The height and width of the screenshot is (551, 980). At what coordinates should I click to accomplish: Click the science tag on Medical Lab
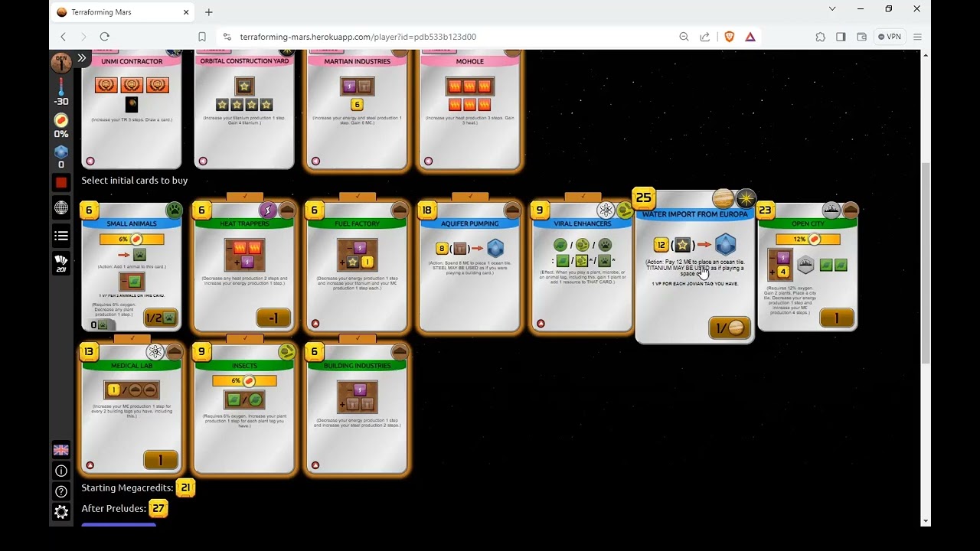155,352
